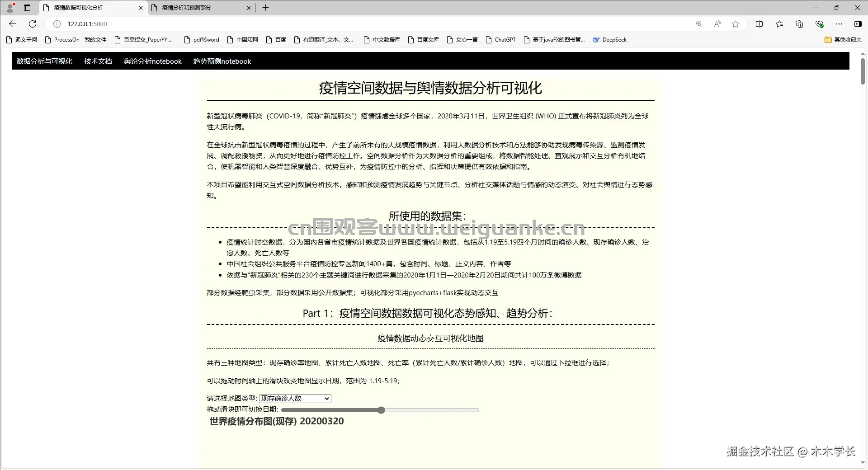868x470 pixels.
Task: Click the page vertical scrollbar thumb
Action: 863,71
